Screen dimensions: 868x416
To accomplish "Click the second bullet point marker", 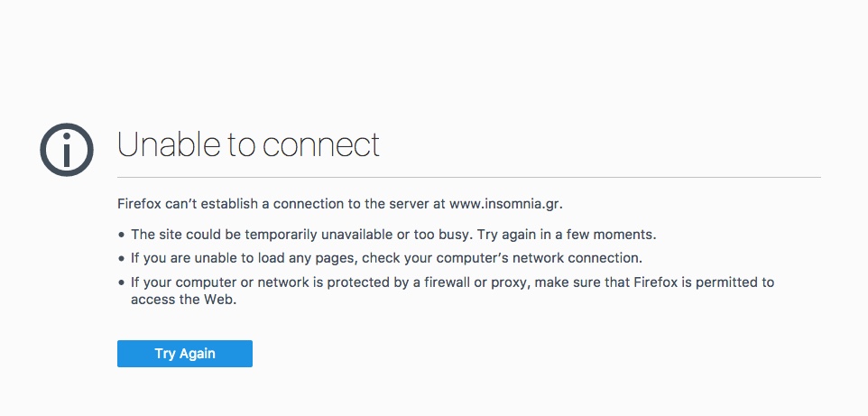I will (x=122, y=259).
